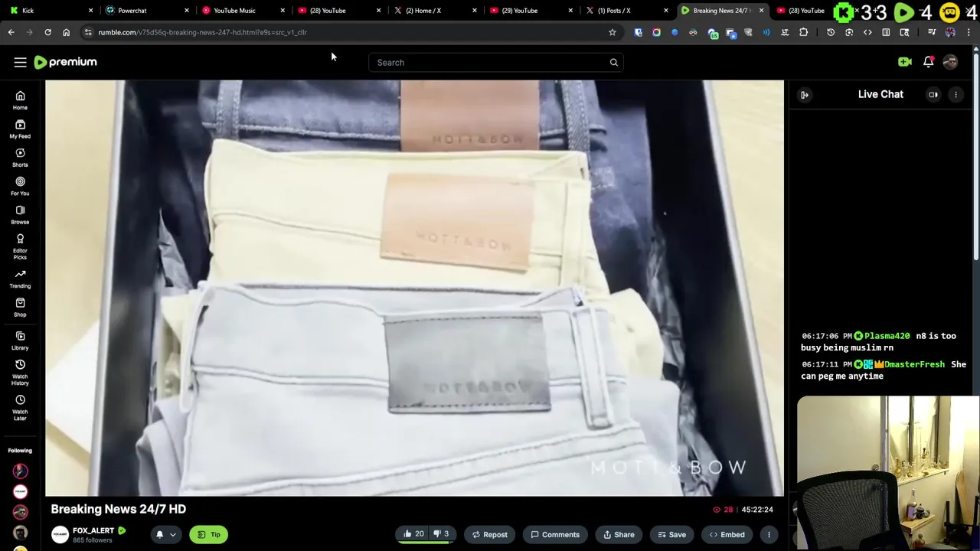This screenshot has width=980, height=551.
Task: Open the browser extensions puzzle icon
Action: [803, 32]
